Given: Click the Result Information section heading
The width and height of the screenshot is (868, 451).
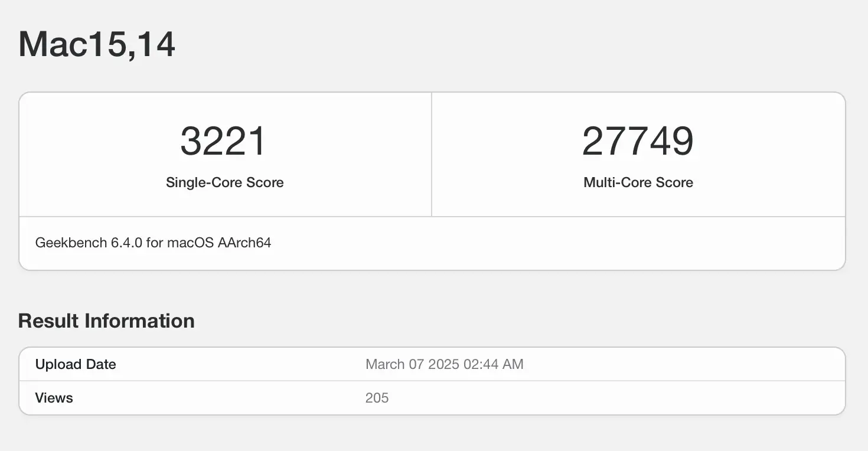Looking at the screenshot, I should pyautogui.click(x=106, y=321).
